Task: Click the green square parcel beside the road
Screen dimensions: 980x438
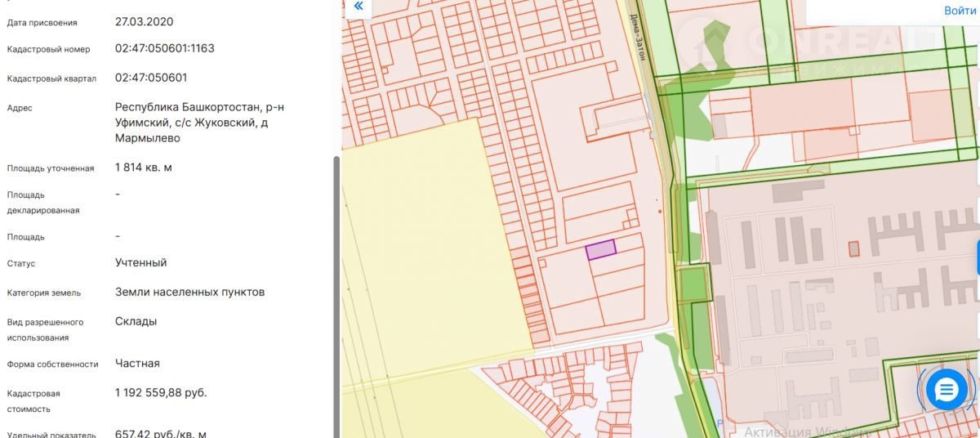Action: pyautogui.click(x=693, y=284)
